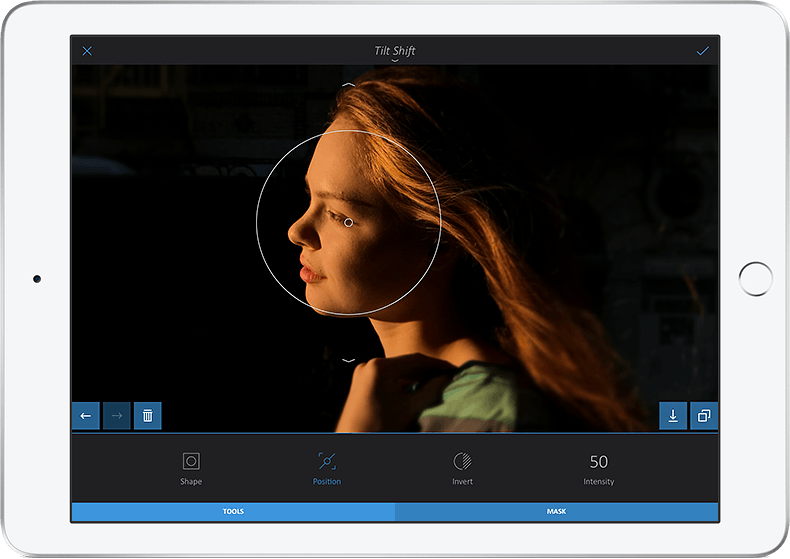Image resolution: width=790 pixels, height=559 pixels.
Task: Toggle the Invert option
Action: click(x=463, y=468)
